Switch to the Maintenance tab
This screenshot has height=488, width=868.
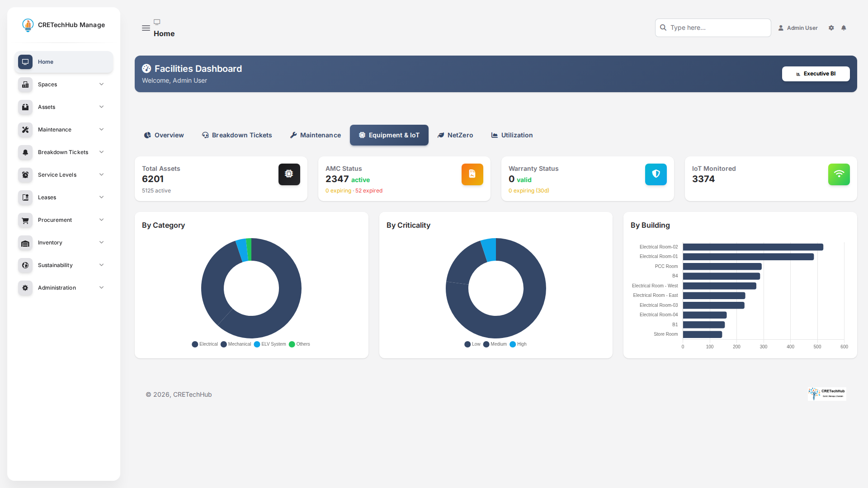[x=316, y=135]
